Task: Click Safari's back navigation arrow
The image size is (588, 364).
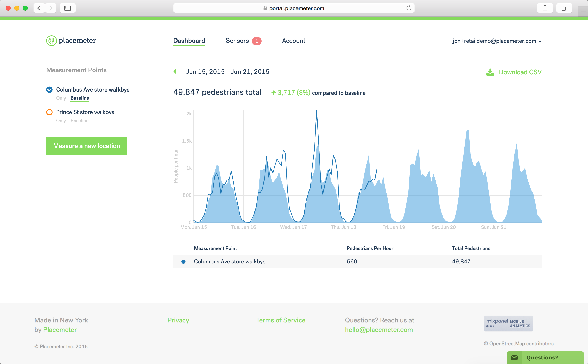Action: pos(39,8)
